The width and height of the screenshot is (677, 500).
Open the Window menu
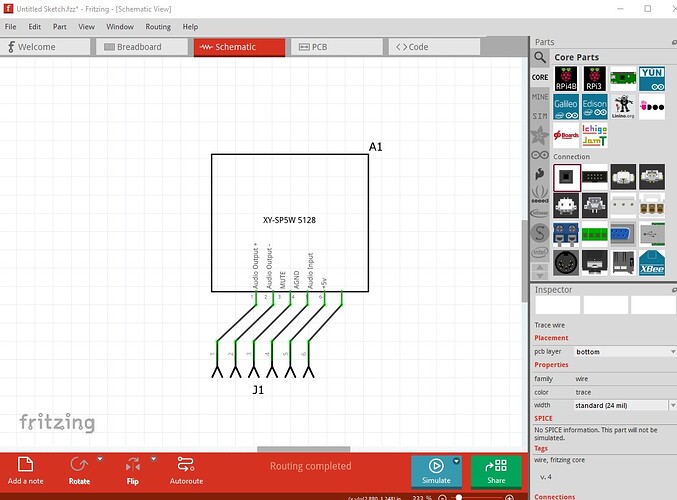(x=120, y=27)
